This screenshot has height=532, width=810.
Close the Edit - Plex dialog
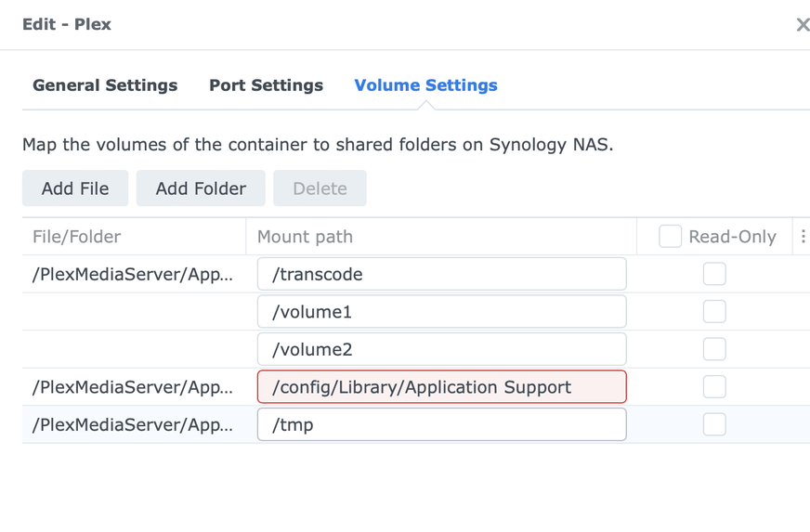click(803, 25)
